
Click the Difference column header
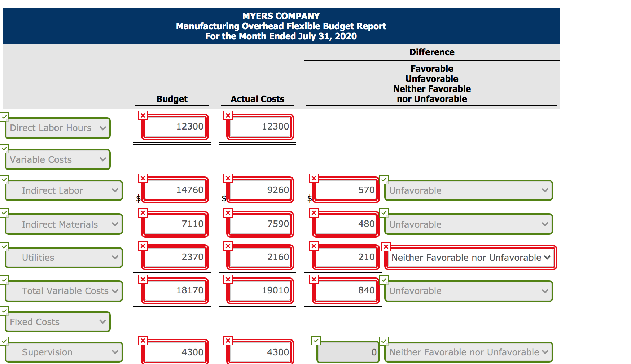pos(431,52)
